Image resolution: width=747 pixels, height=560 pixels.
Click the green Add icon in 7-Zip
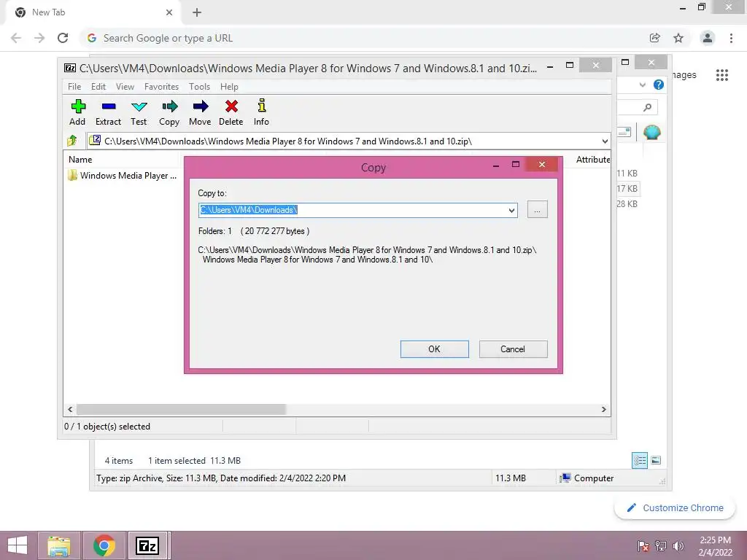77,106
